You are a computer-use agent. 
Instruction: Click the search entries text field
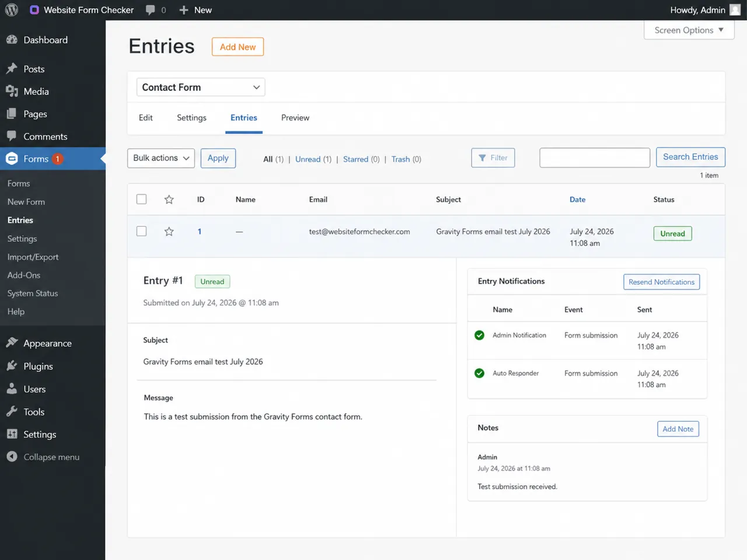coord(595,157)
